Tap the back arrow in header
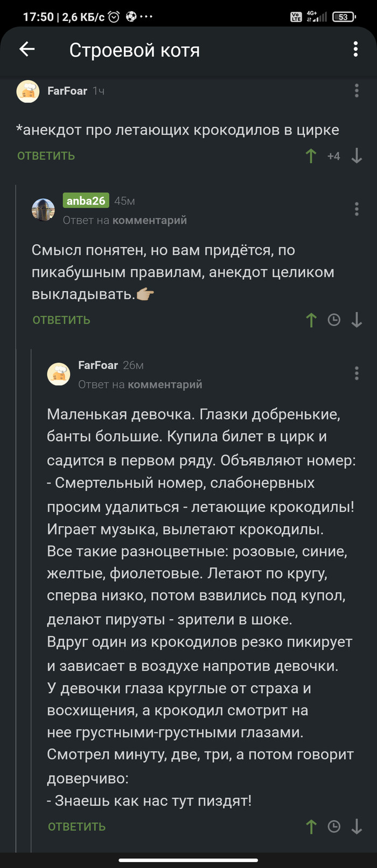This screenshot has height=868, width=377. (x=27, y=50)
